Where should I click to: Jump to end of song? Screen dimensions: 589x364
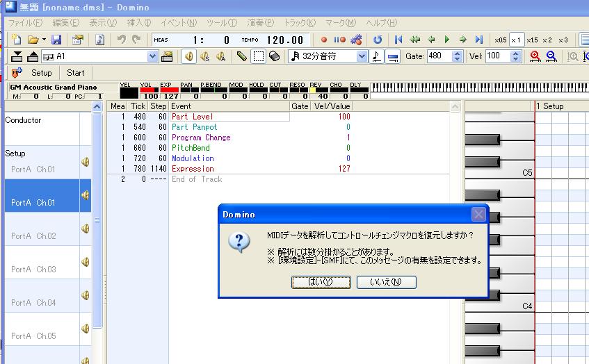click(x=479, y=40)
